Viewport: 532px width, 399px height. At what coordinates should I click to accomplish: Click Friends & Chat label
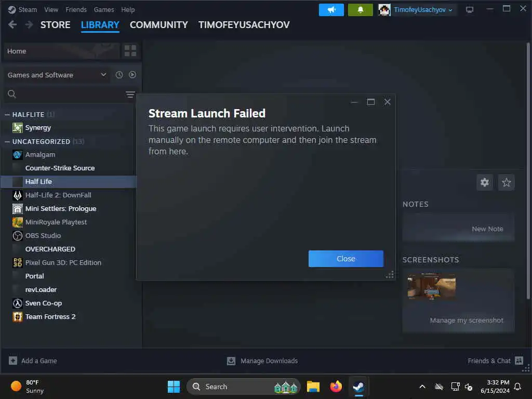[489, 361]
